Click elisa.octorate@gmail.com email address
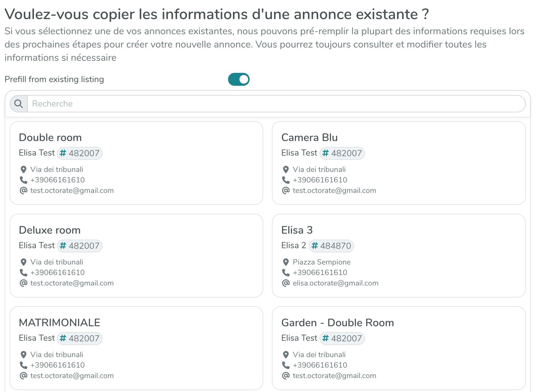 [x=336, y=283]
